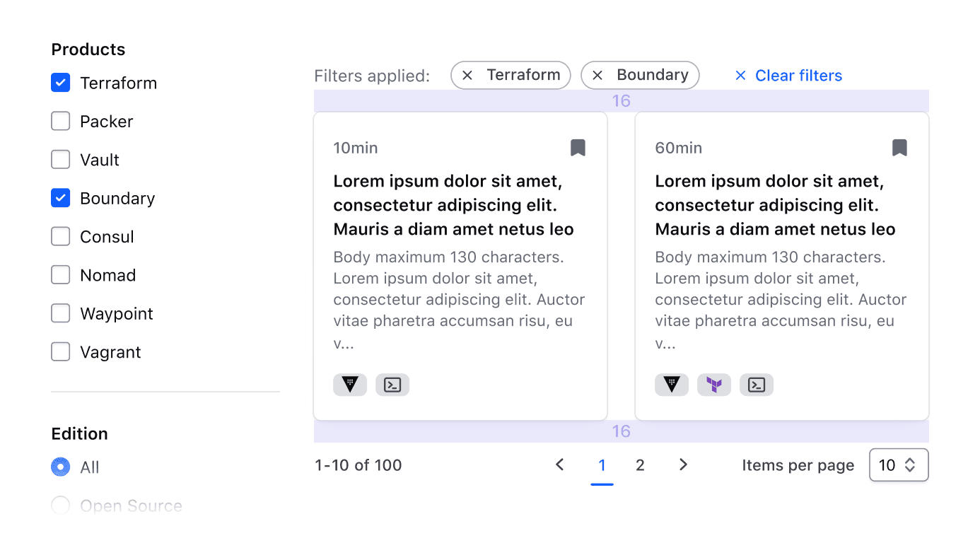
Task: Enable the Packer product filter
Action: click(60, 121)
